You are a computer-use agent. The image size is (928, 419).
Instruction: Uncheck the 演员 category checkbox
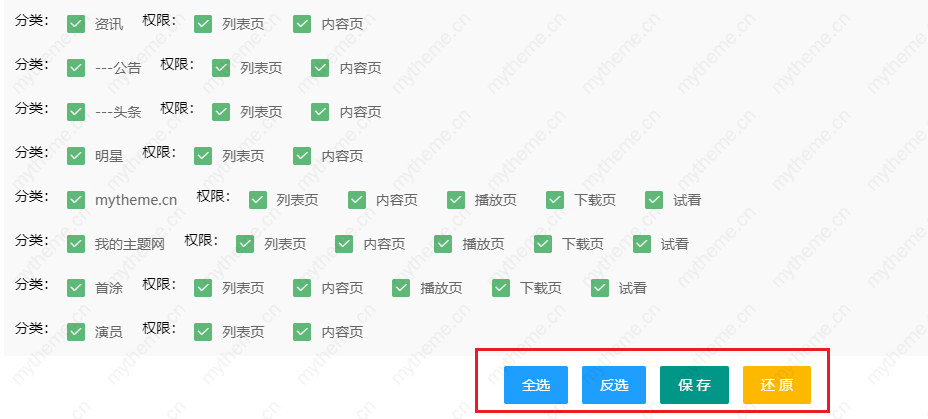[76, 332]
